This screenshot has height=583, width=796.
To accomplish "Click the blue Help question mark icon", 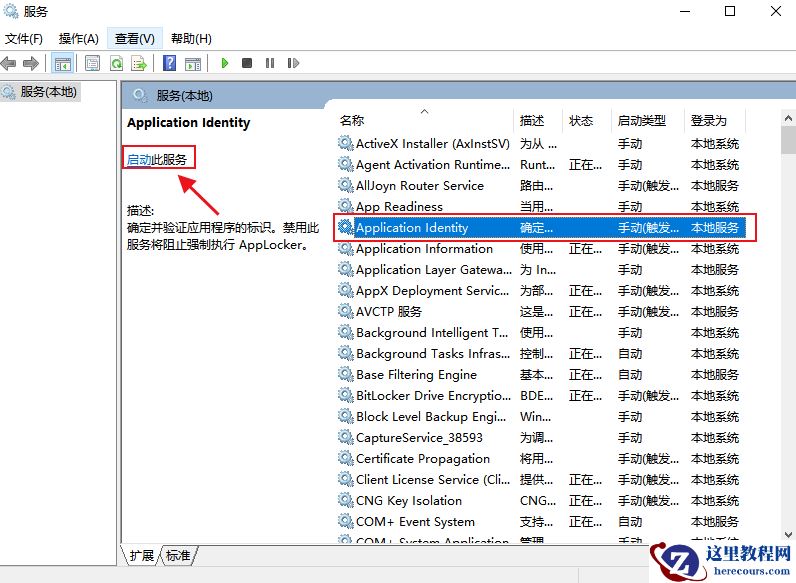I will [170, 63].
